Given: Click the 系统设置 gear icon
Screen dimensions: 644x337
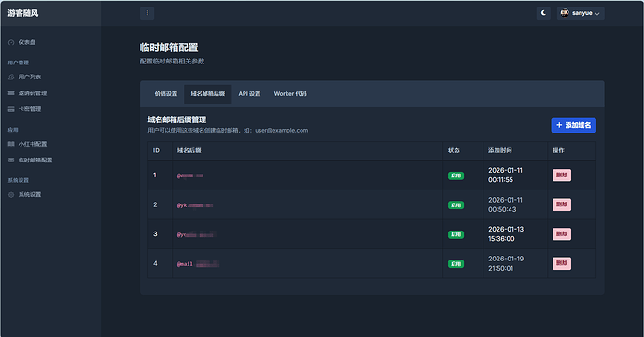Looking at the screenshot, I should pos(11,195).
